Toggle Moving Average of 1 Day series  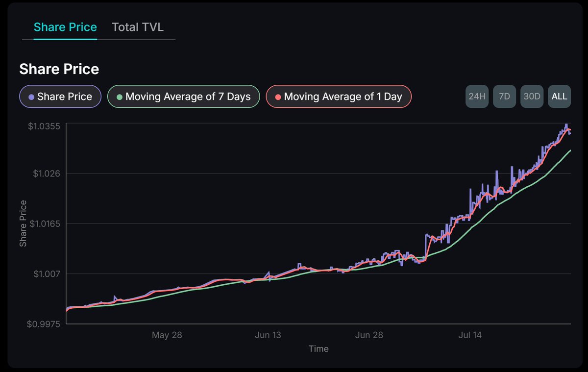coord(339,97)
